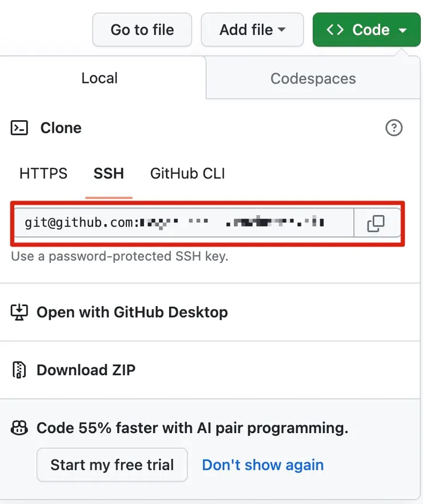Click the Copilot icon near AI pair programming
423x504 pixels.
click(x=19, y=428)
